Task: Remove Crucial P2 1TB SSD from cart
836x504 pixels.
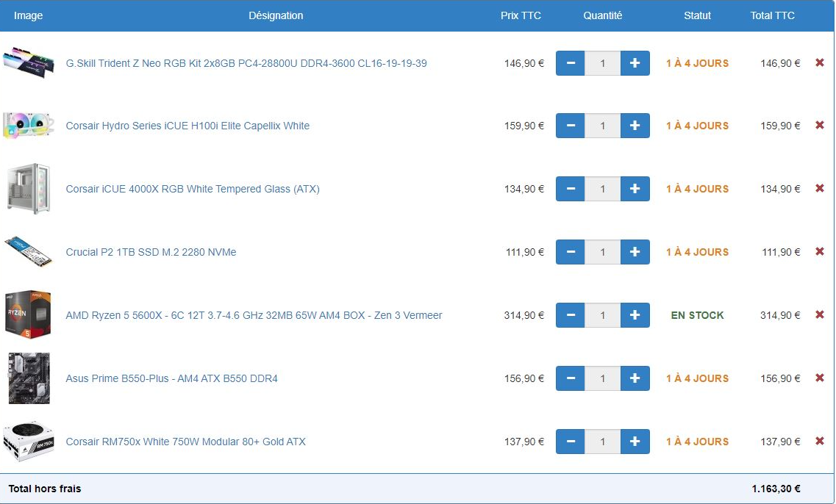Action: [820, 251]
